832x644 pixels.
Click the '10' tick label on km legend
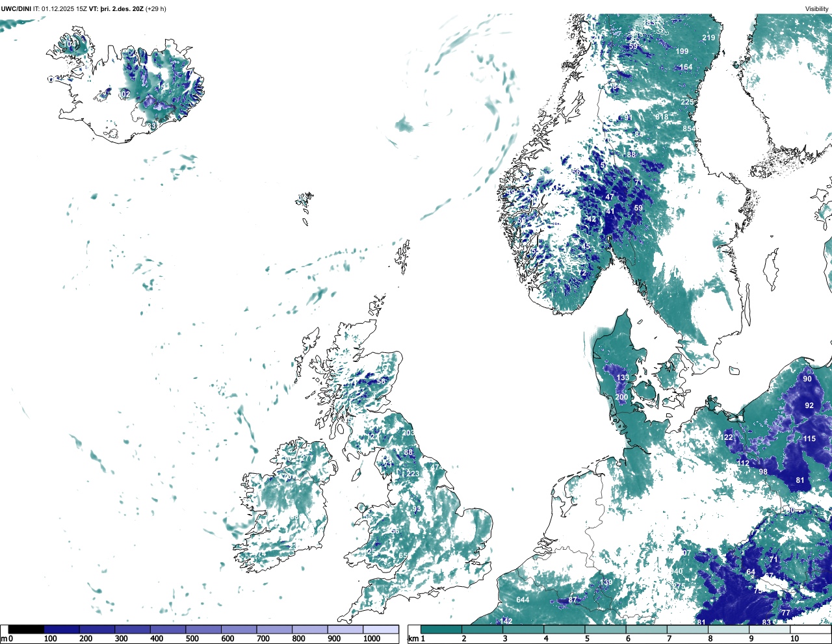(794, 639)
